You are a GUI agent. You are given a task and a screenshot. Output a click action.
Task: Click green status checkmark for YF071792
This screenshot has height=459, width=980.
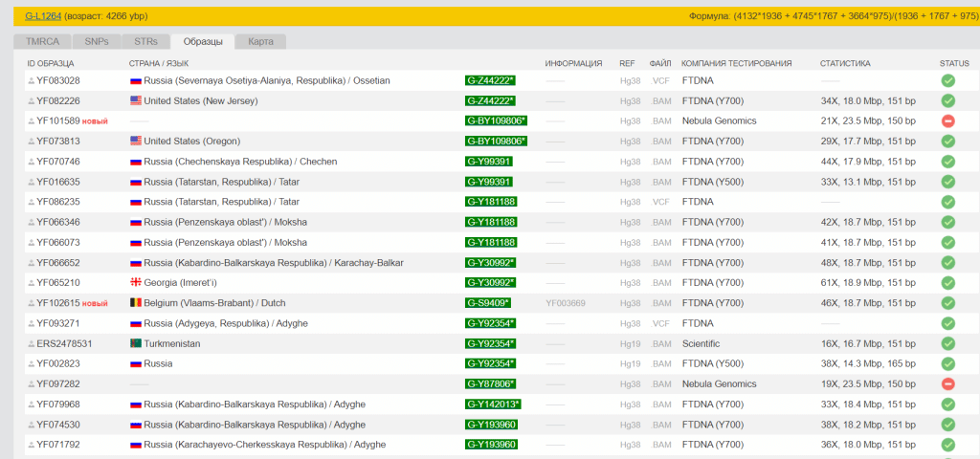(947, 445)
